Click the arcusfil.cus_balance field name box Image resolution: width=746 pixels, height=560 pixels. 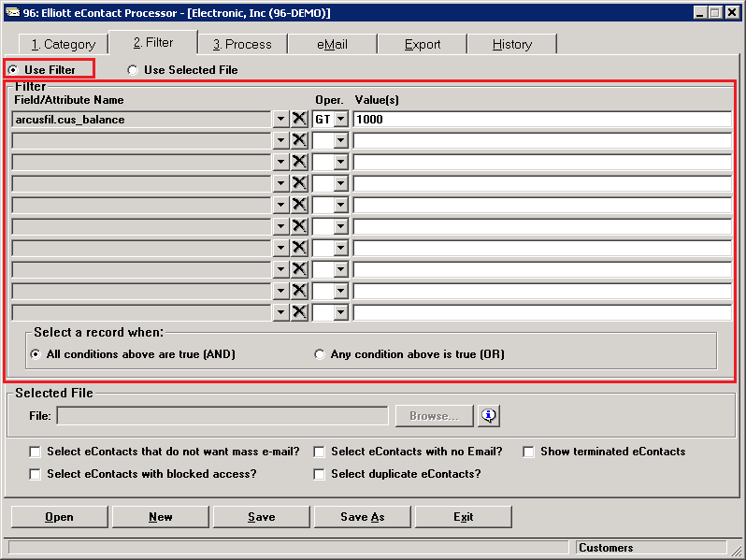[142, 119]
